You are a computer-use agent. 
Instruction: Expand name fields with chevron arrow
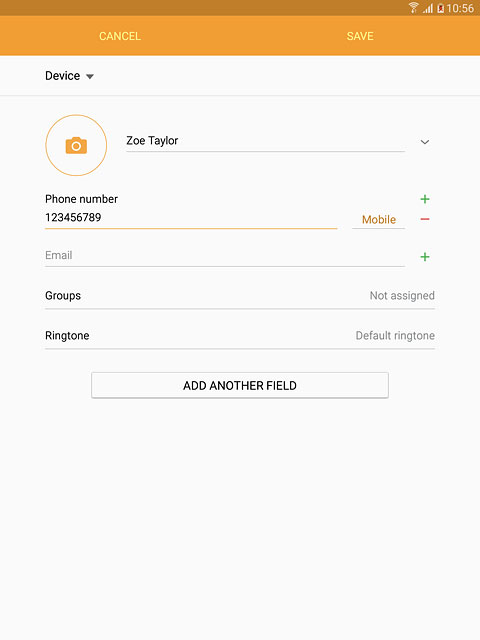point(425,142)
